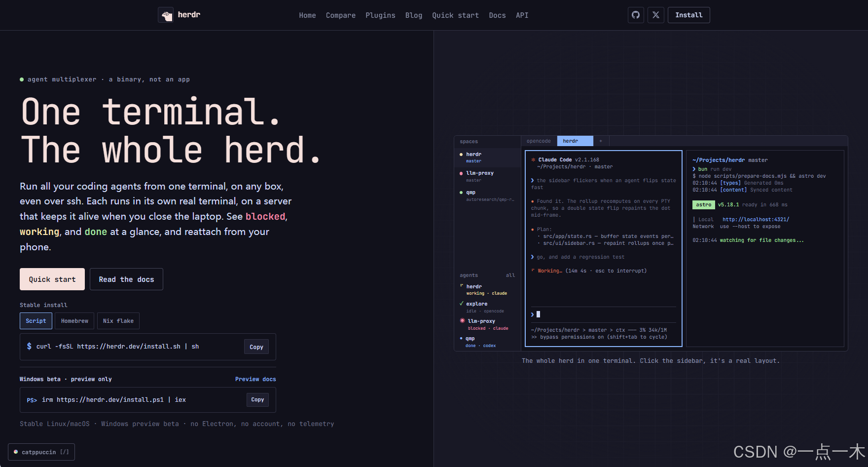Click the Claude Code prompt input line
Viewport: 868px width, 467px height.
tap(603, 314)
